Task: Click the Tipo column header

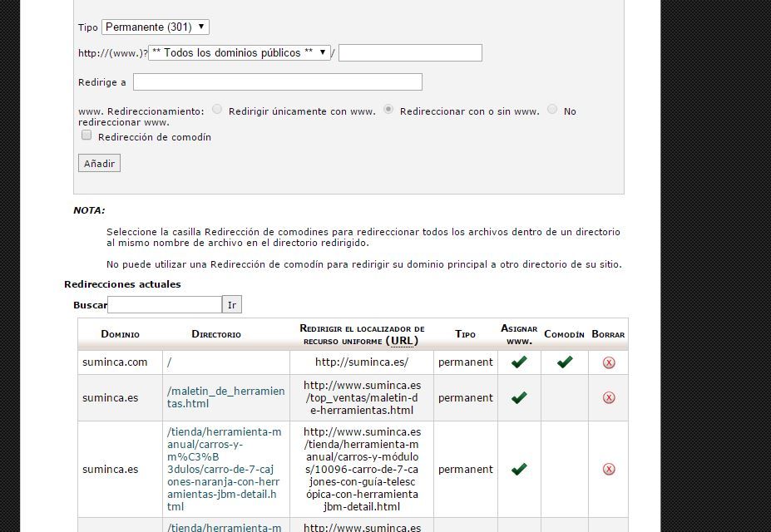Action: point(465,334)
